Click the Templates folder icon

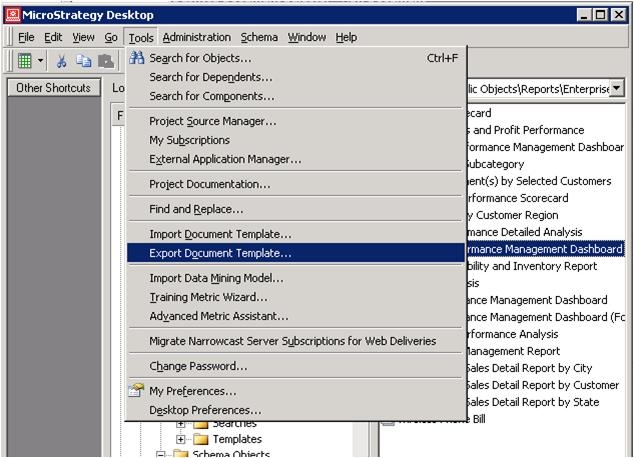click(200, 439)
